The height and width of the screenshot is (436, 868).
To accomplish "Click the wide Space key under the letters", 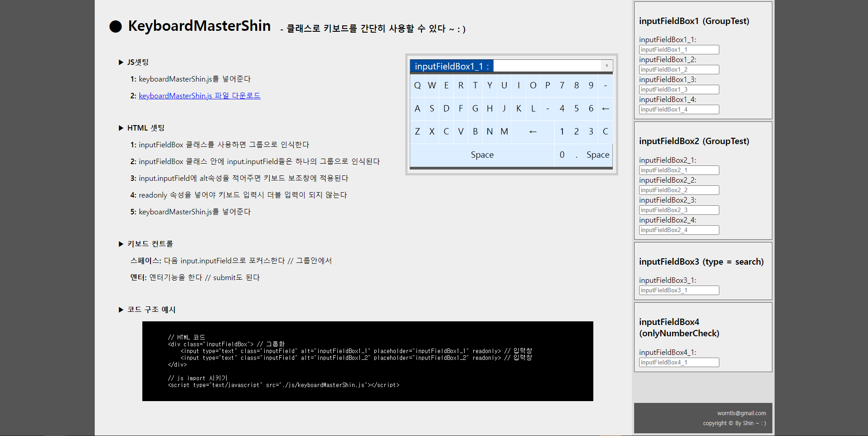I will point(482,155).
